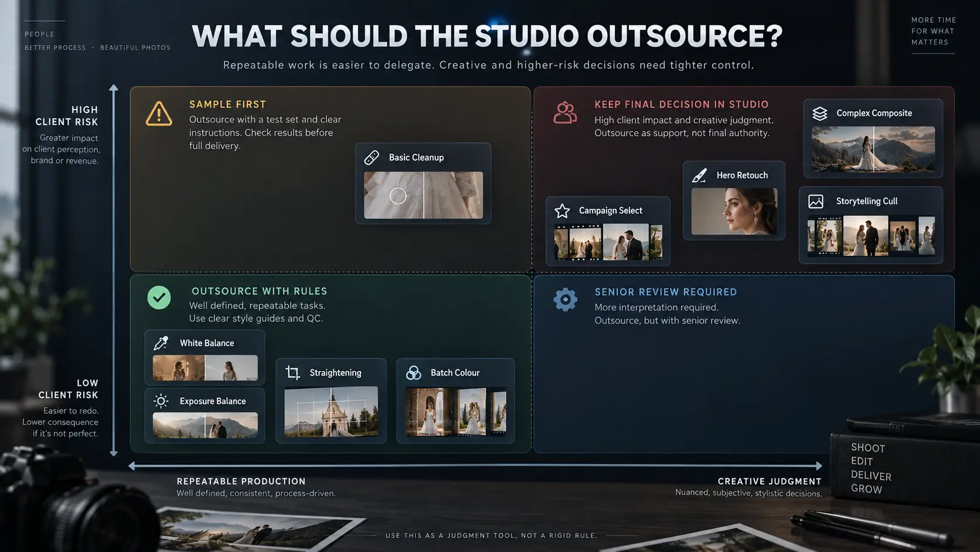This screenshot has width=980, height=552.
Task: Open the Straightening church thumbnail
Action: (x=331, y=411)
